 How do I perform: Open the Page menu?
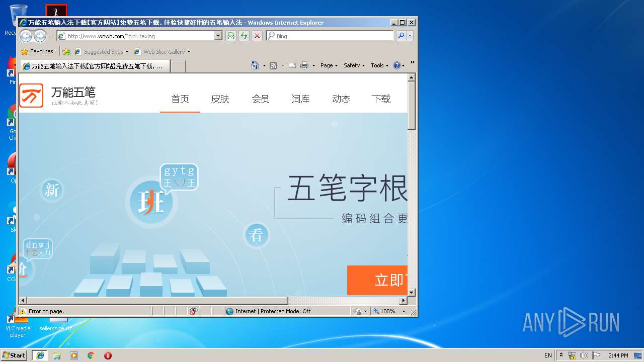(329, 65)
